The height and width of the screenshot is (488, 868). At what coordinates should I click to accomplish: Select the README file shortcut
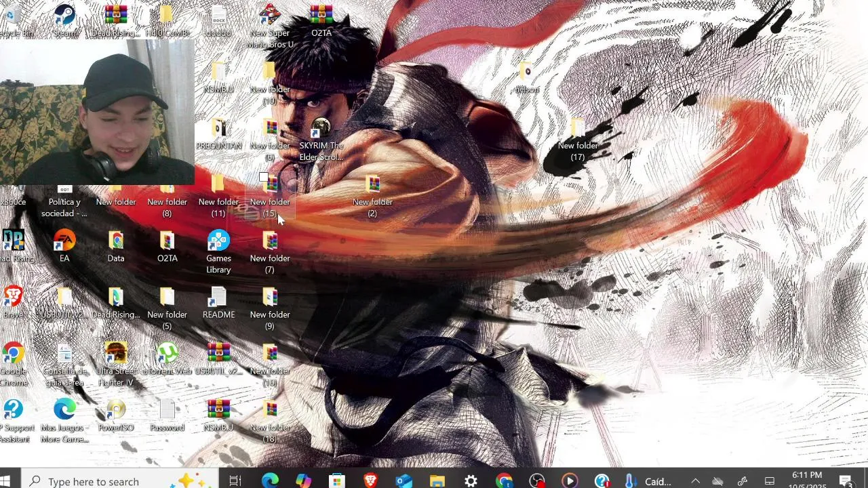click(218, 302)
